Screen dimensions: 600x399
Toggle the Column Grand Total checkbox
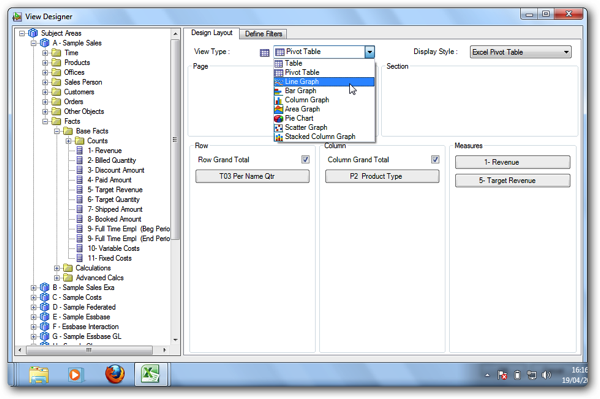(x=435, y=160)
